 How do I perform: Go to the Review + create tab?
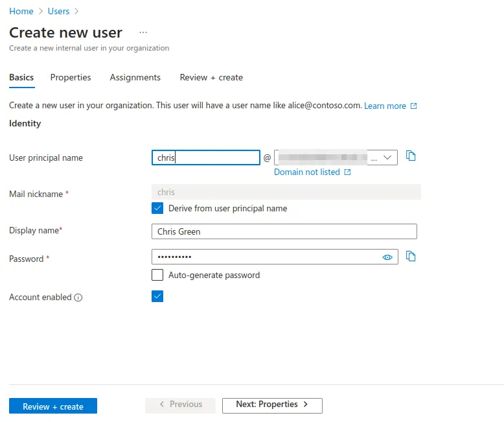coord(211,77)
